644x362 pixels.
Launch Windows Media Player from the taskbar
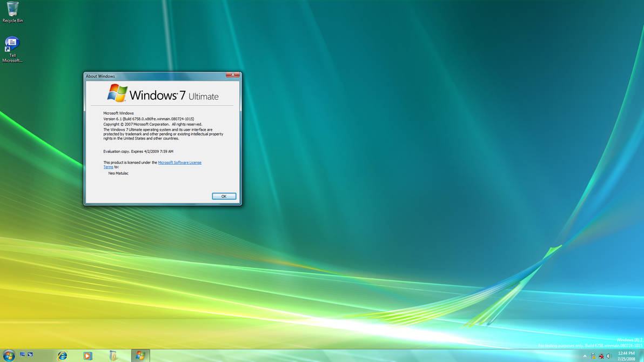click(88, 356)
